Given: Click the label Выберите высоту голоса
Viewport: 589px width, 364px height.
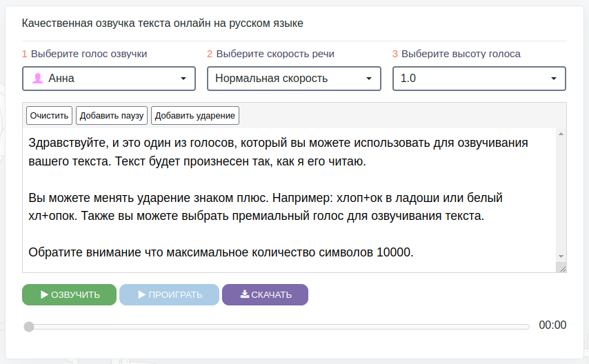Looking at the screenshot, I should [461, 54].
